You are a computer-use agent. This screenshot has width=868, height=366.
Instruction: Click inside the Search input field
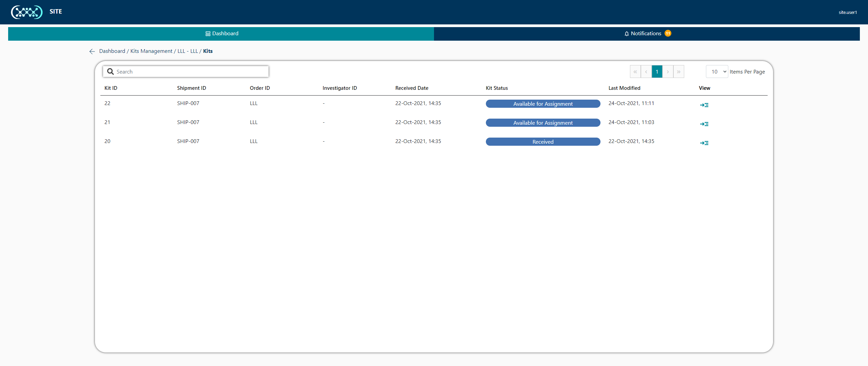[186, 72]
